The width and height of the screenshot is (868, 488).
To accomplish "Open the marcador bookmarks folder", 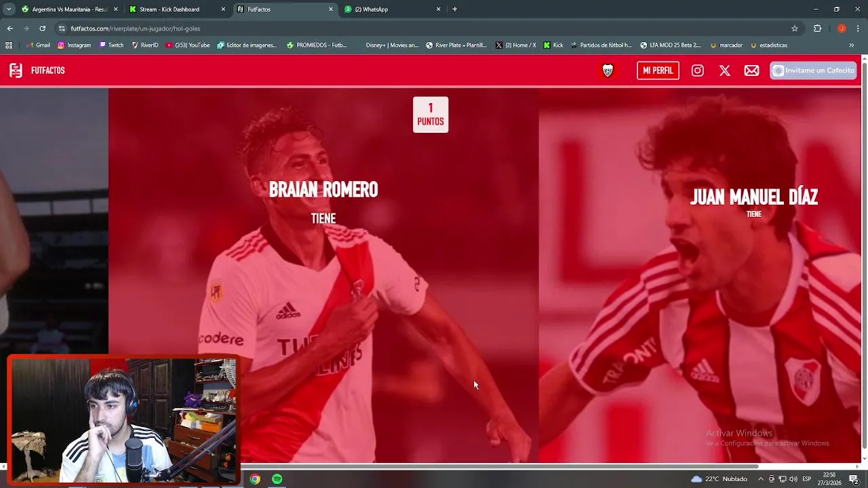I will (x=726, y=45).
